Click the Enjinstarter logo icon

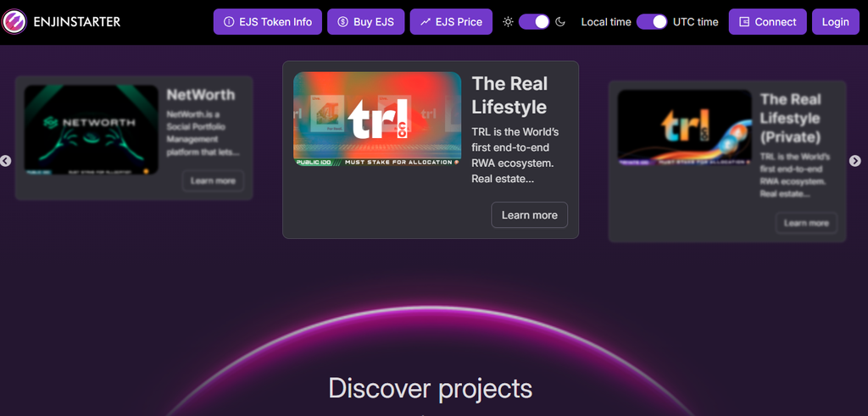tap(14, 22)
